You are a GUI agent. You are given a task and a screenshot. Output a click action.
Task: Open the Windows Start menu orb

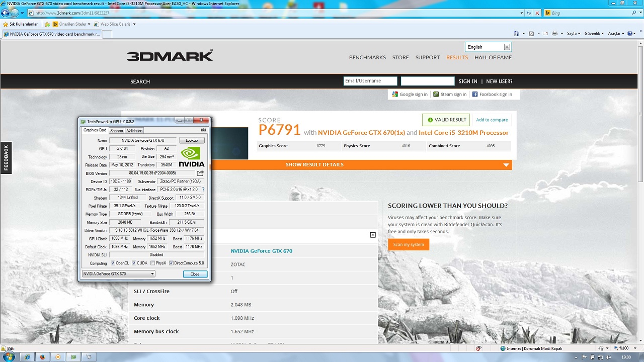point(9,356)
